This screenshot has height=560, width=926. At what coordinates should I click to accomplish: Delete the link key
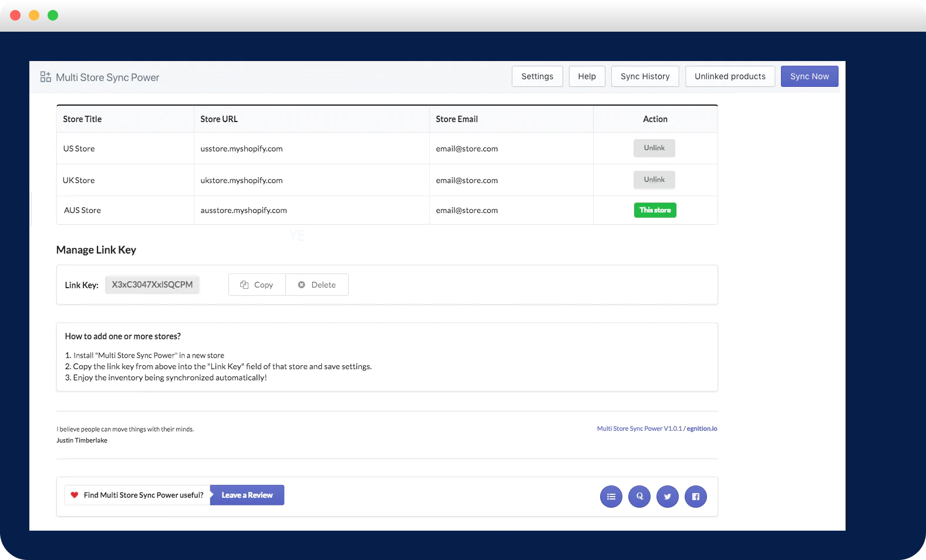(x=317, y=285)
